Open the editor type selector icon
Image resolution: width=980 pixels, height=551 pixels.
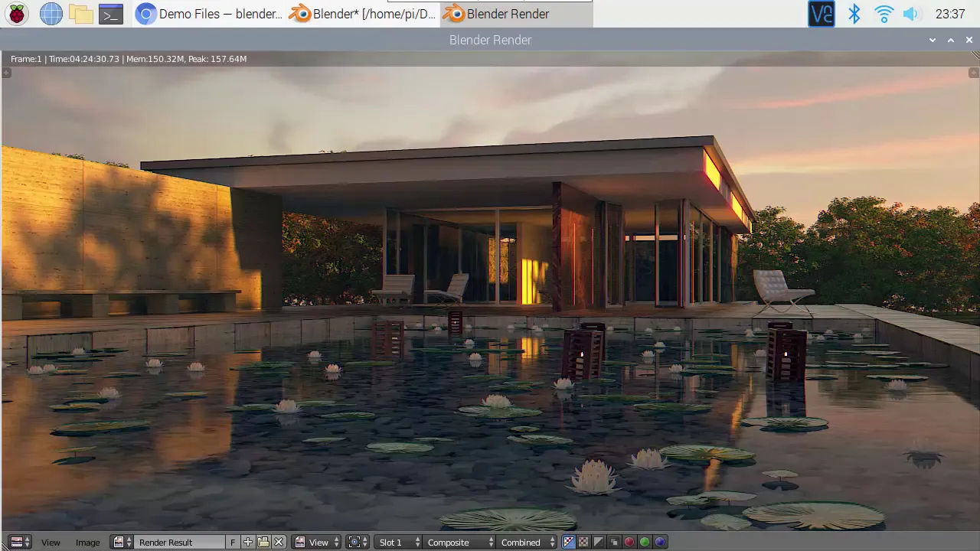(x=20, y=542)
